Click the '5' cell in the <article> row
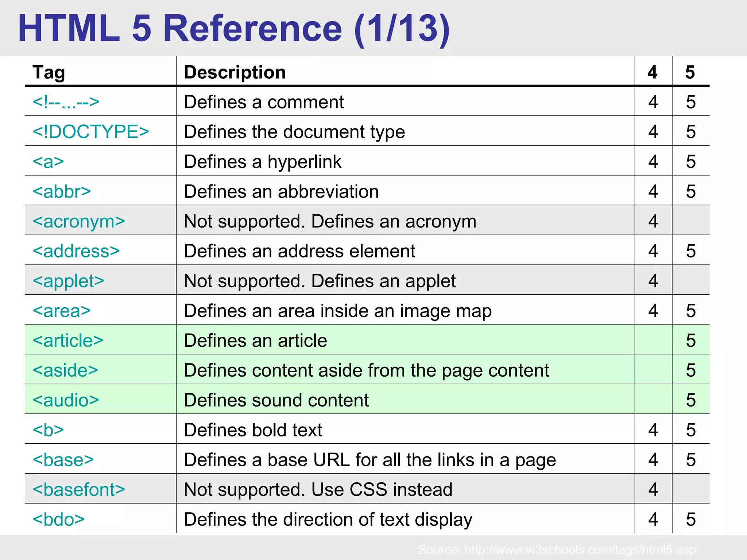Screen dimensions: 747x560 coord(691,341)
